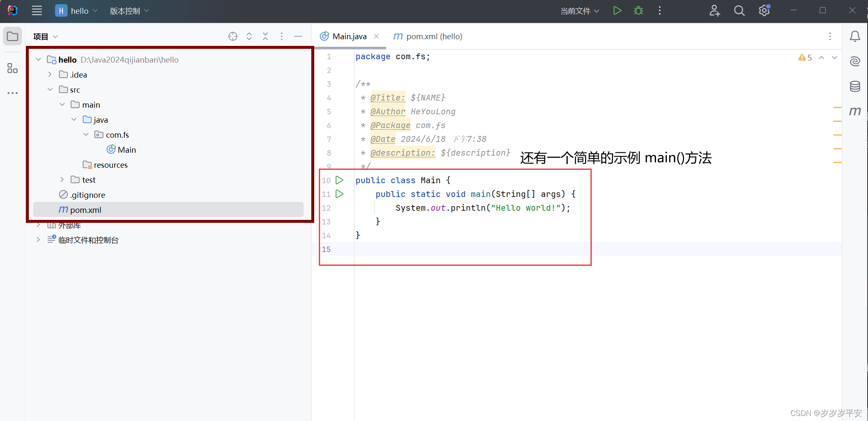Image resolution: width=868 pixels, height=421 pixels.
Task: Collapse the com.fs package
Action: [x=86, y=134]
